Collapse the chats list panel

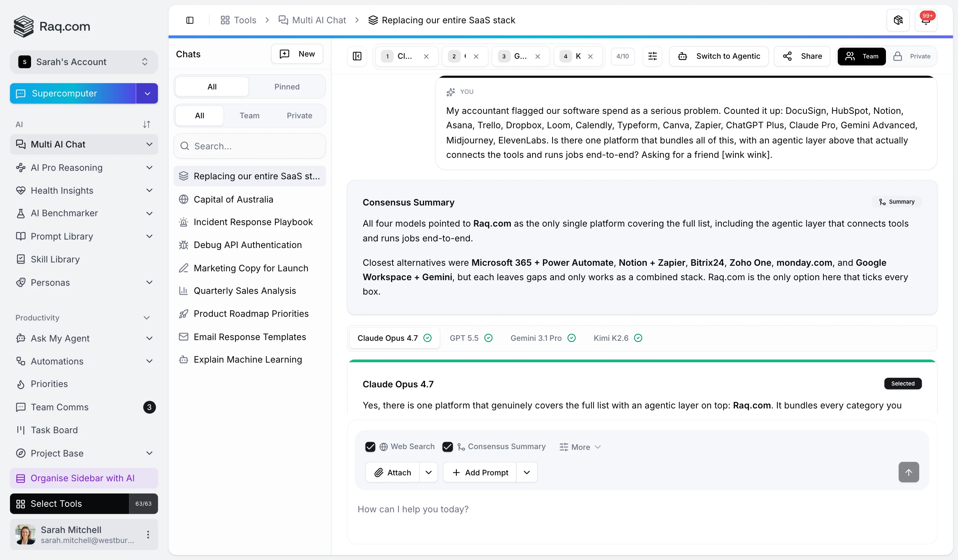[357, 56]
